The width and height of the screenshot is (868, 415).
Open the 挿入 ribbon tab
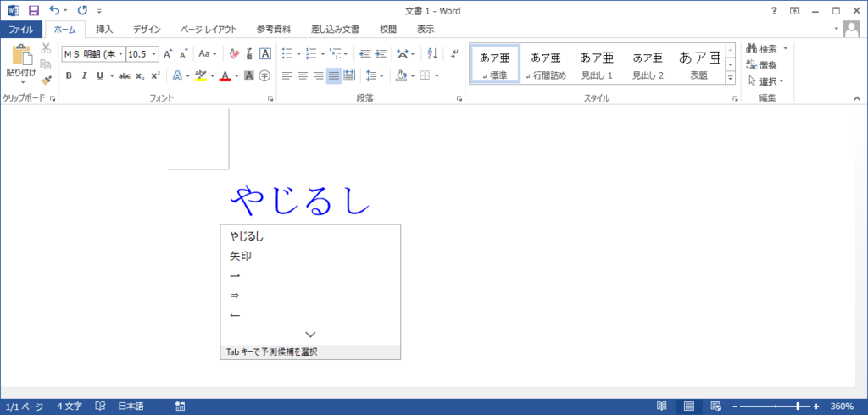104,29
